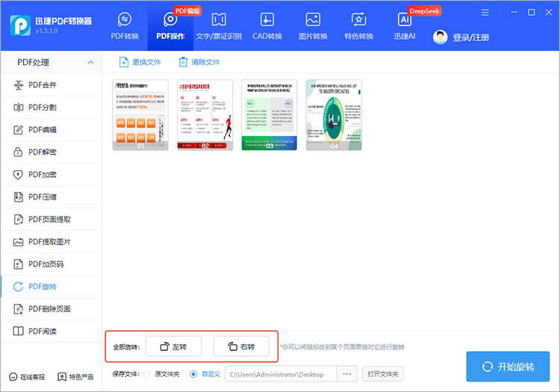Viewport: 560px width, 392px height.
Task: Open PDF阅读 in sidebar
Action: (52, 332)
